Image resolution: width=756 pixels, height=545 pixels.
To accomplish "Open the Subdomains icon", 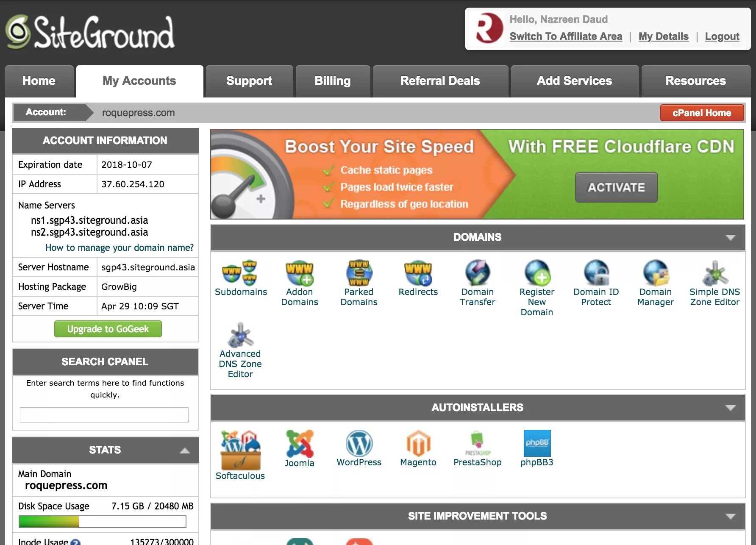I will point(240,272).
